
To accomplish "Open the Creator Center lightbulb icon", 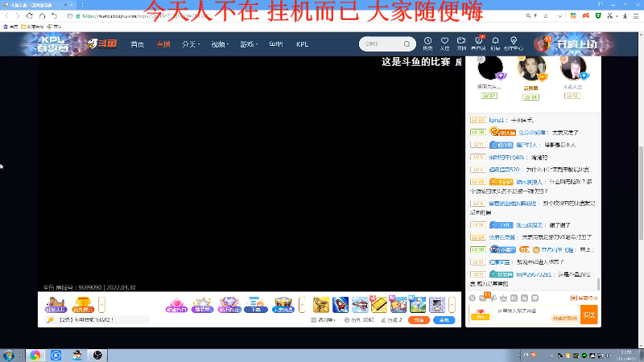I will 514,43.
